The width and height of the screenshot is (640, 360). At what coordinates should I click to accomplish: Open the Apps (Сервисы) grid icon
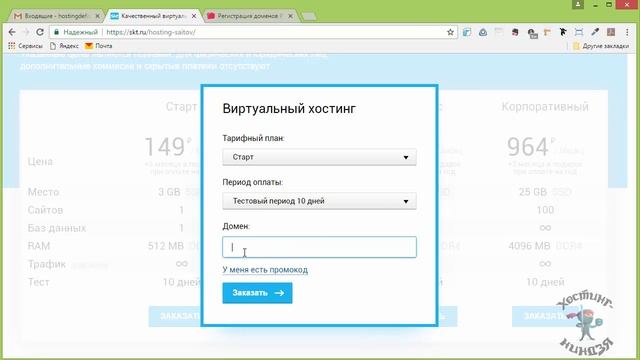tap(12, 46)
